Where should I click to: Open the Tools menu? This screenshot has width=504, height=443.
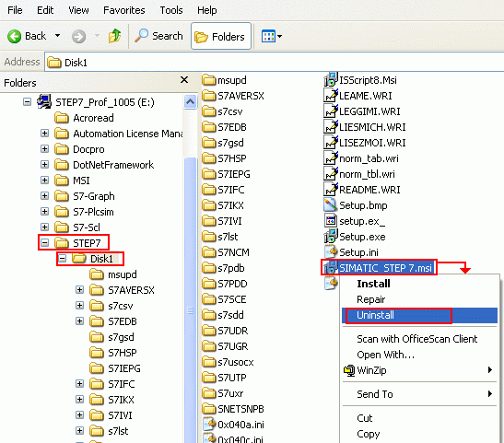171,10
